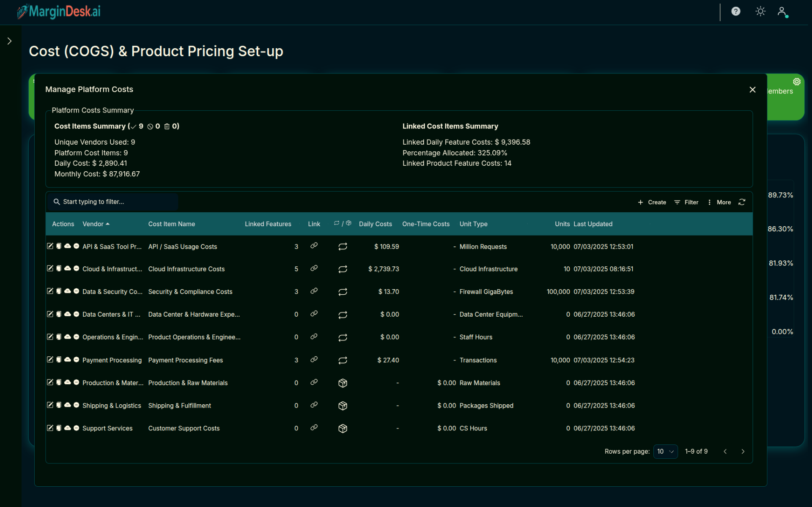The height and width of the screenshot is (507, 812).
Task: Open the Filter menu
Action: [x=686, y=202]
